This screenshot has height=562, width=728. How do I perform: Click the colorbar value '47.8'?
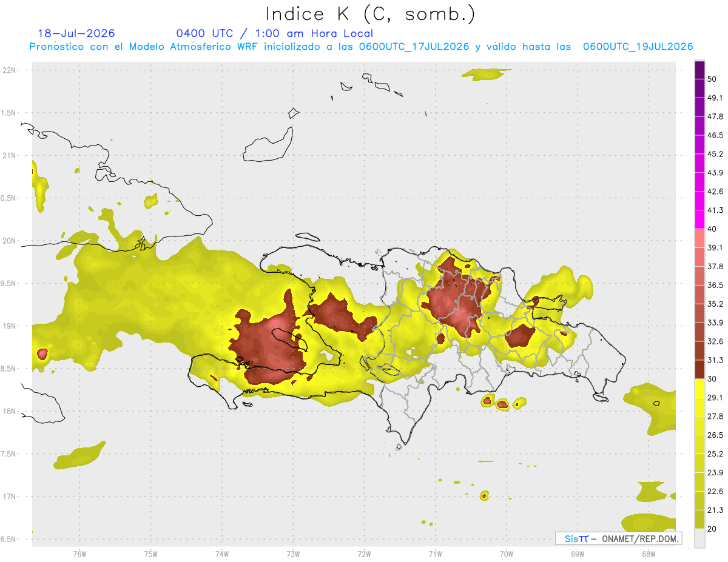tap(716, 116)
